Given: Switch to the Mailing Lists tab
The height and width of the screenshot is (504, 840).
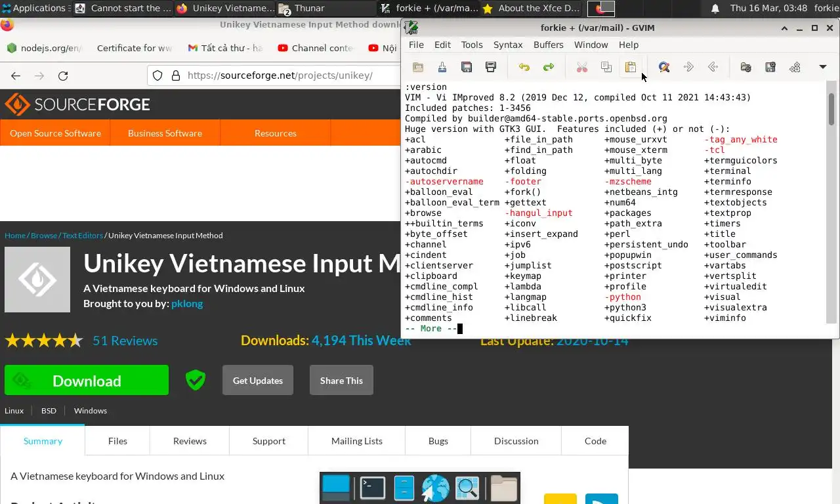Looking at the screenshot, I should (x=357, y=441).
